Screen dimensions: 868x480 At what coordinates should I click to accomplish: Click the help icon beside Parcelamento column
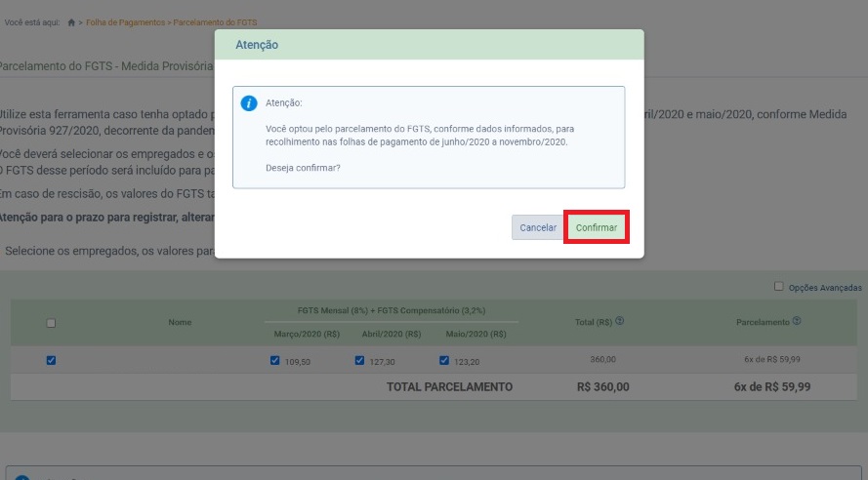pyautogui.click(x=798, y=321)
